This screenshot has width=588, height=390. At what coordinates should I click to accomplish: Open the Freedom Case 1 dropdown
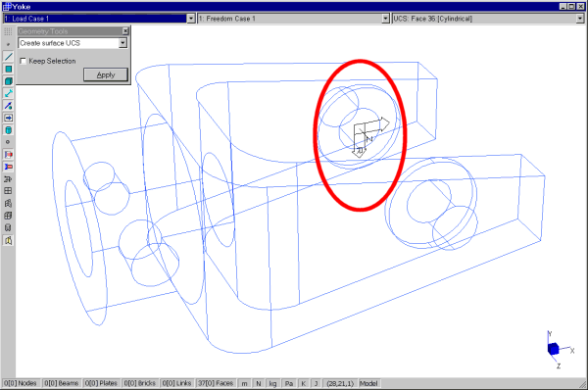point(385,19)
